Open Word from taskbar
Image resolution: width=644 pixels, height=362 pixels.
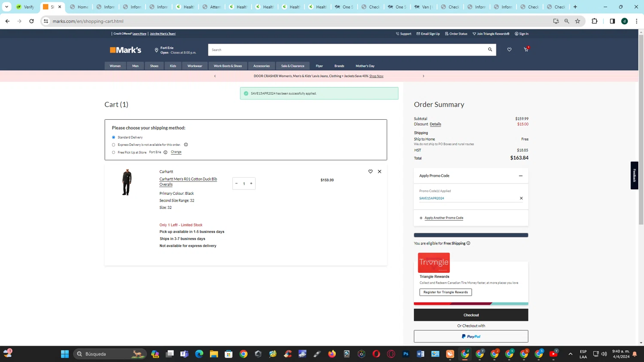[x=421, y=354]
